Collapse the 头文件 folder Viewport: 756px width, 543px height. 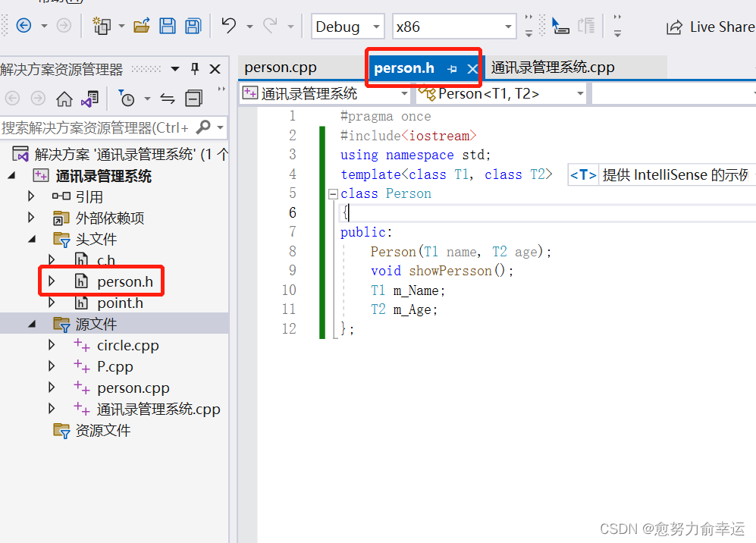pyautogui.click(x=32, y=239)
